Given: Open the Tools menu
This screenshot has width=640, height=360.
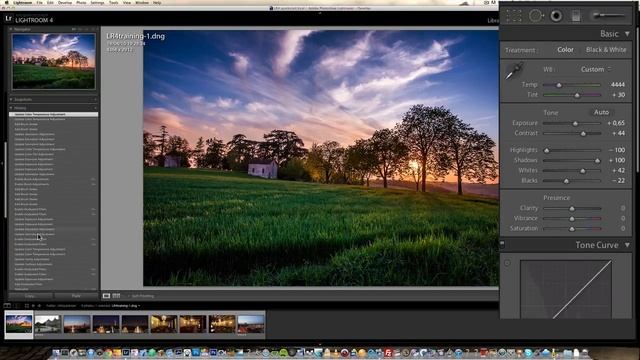Looking at the screenshot, I should 113,2.
